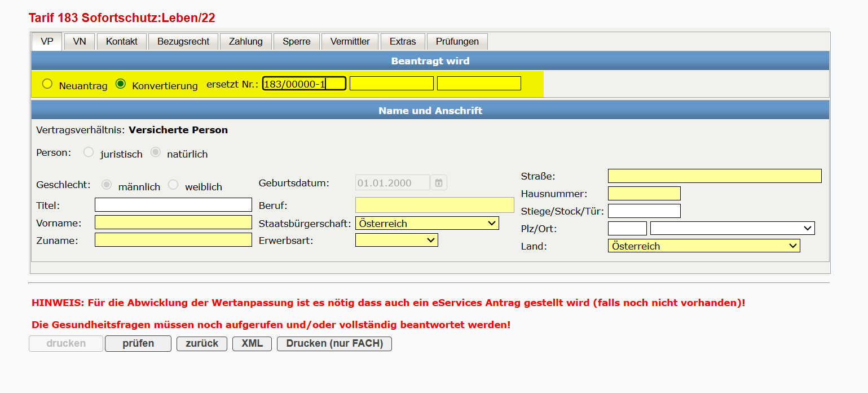
Task: Select the Konvertierung radio button
Action: point(120,84)
